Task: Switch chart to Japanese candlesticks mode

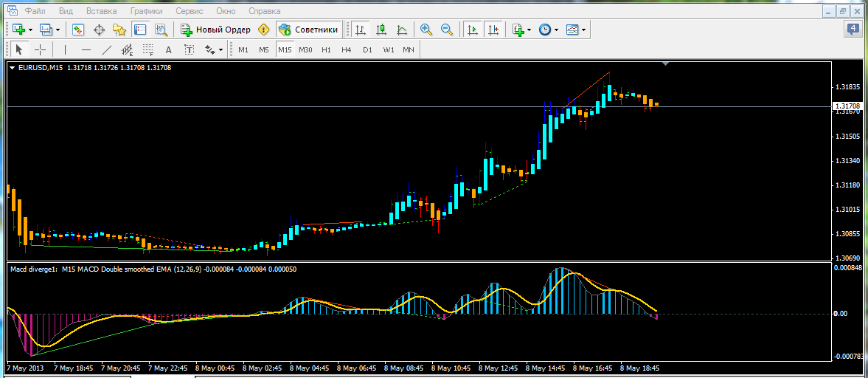Action: click(x=381, y=30)
